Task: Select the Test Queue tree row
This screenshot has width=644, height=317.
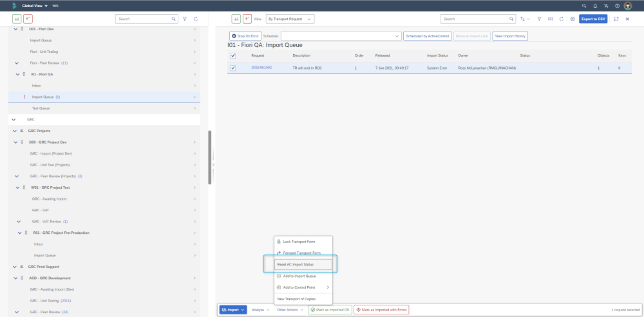Action: pos(104,108)
